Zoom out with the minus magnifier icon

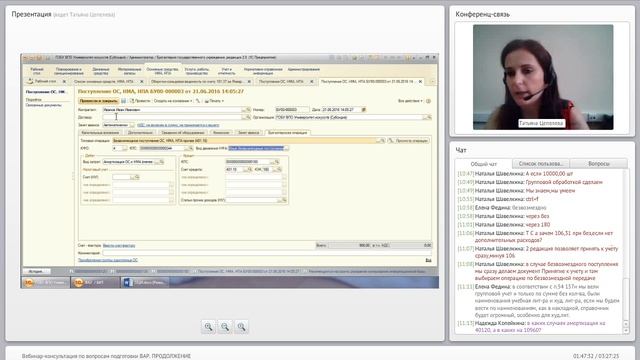225,327
